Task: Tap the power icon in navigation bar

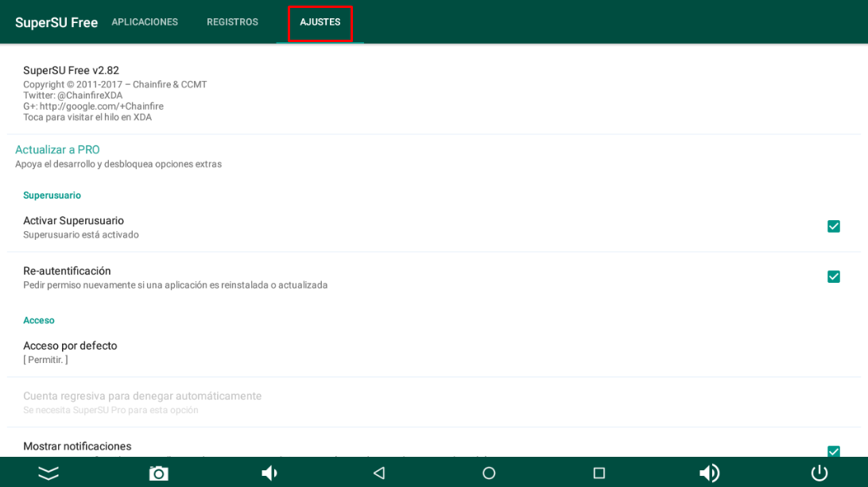Action: coord(819,473)
